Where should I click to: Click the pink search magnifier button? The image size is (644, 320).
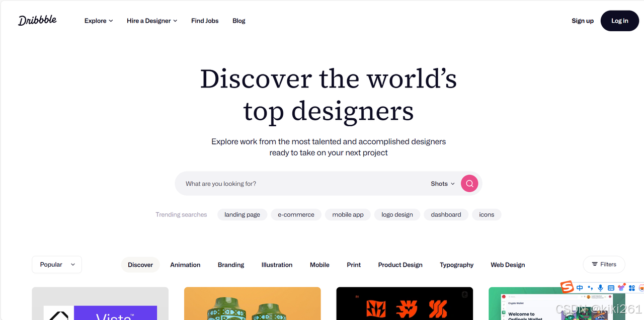(469, 184)
